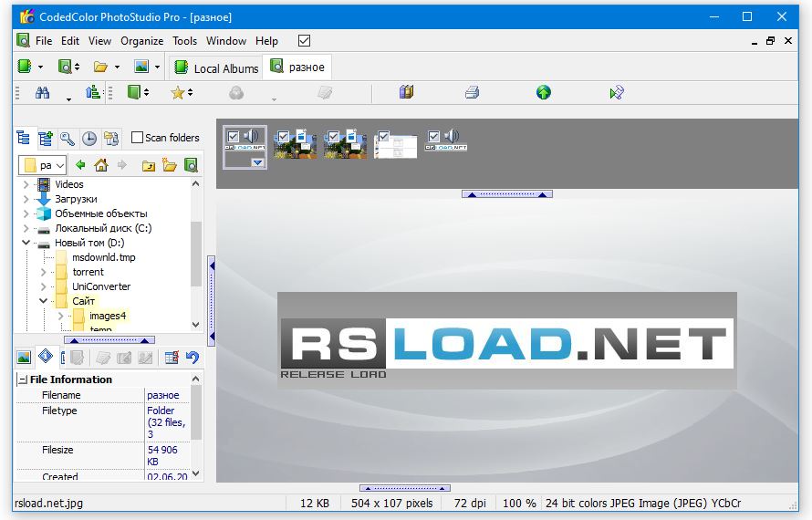Click the yellow star rating icon

tap(178, 93)
